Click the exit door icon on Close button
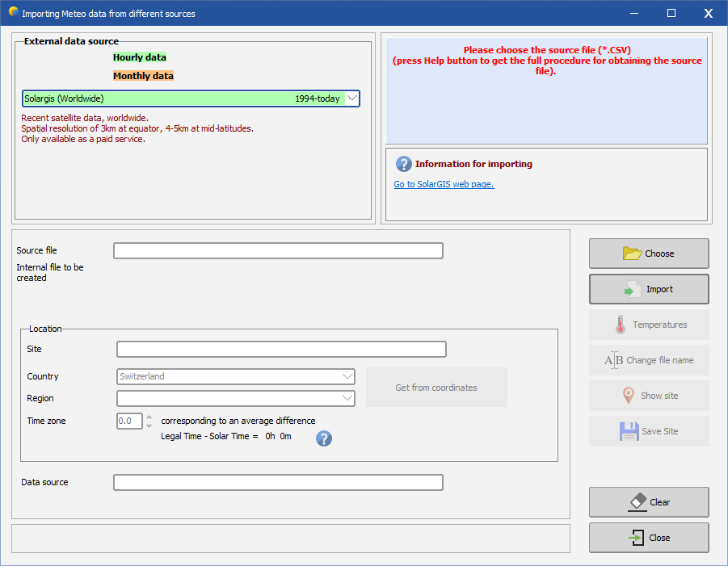 (638, 538)
